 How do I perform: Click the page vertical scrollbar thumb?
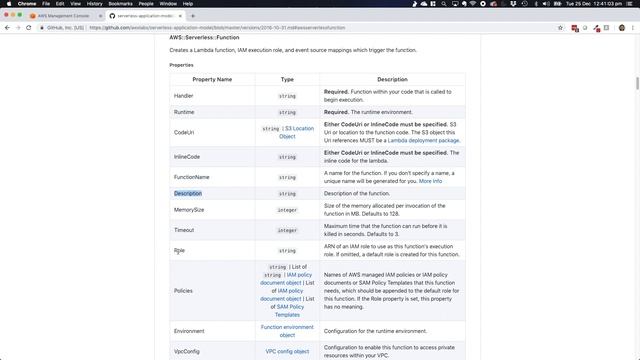point(638,83)
